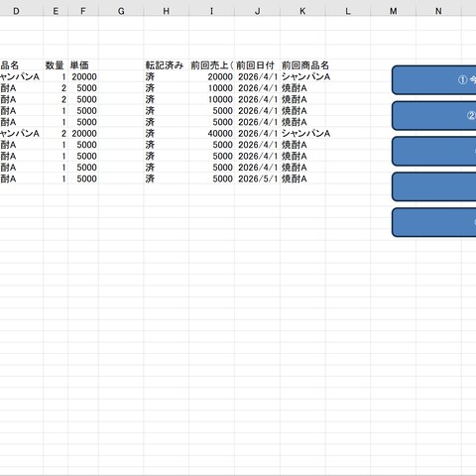Click the blue button labeled ②
476x476 pixels.
click(434, 116)
